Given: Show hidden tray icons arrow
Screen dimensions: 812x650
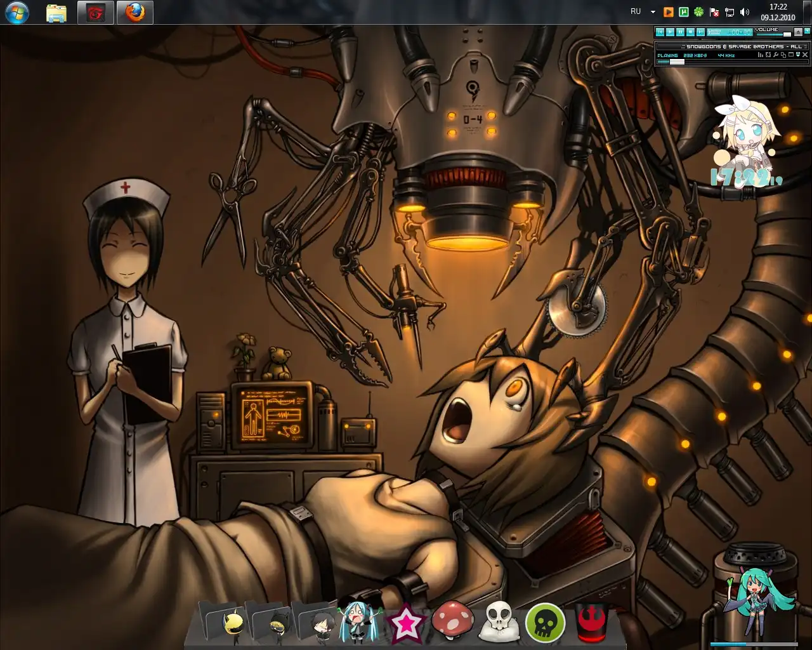Looking at the screenshot, I should 653,12.
